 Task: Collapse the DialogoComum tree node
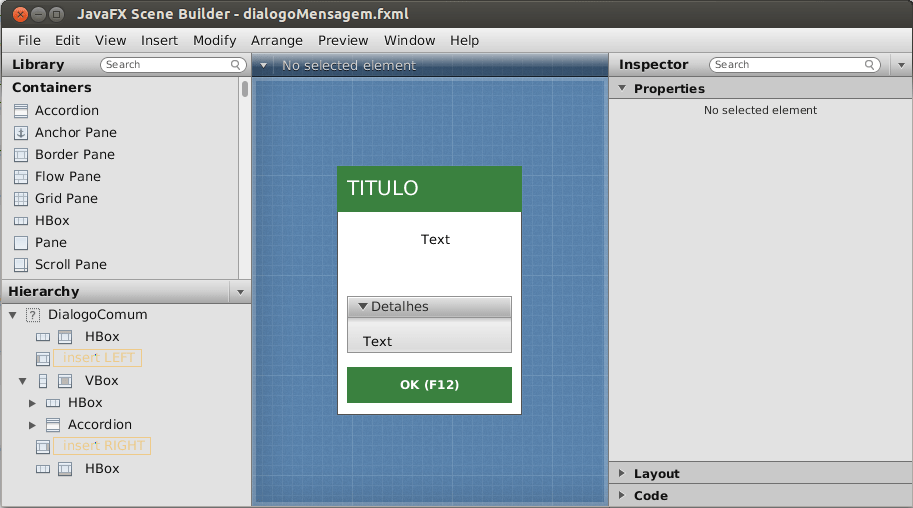click(13, 315)
